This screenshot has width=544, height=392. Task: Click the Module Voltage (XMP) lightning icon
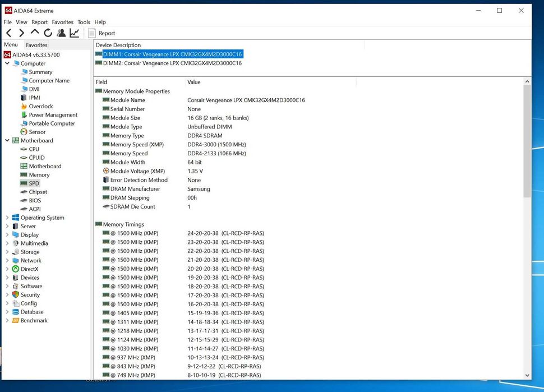[x=106, y=170]
